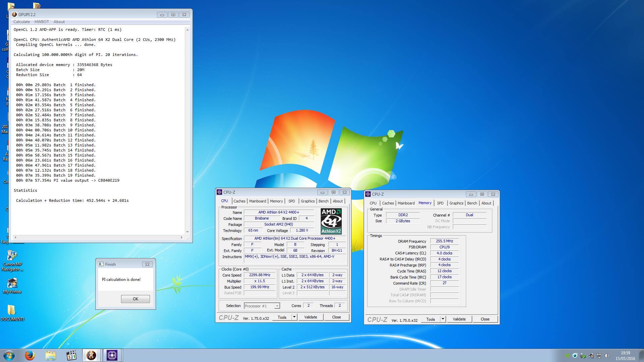
Task: Click GPUPI vertical scrollbar down arrow
Action: coord(187,232)
